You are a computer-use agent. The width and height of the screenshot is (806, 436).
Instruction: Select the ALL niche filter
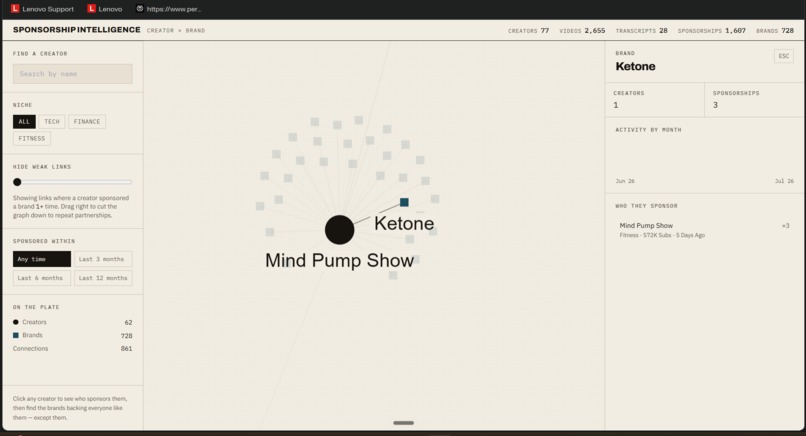24,121
